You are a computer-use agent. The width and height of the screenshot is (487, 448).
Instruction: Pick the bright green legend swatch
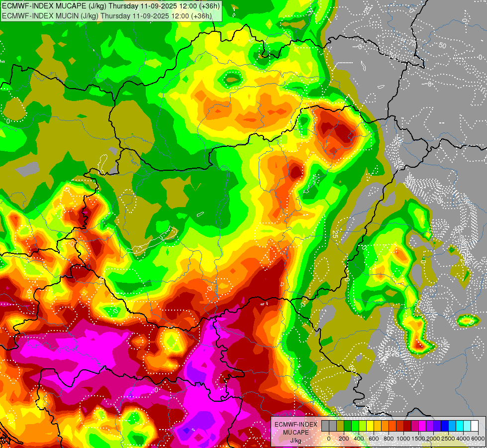[355, 426]
